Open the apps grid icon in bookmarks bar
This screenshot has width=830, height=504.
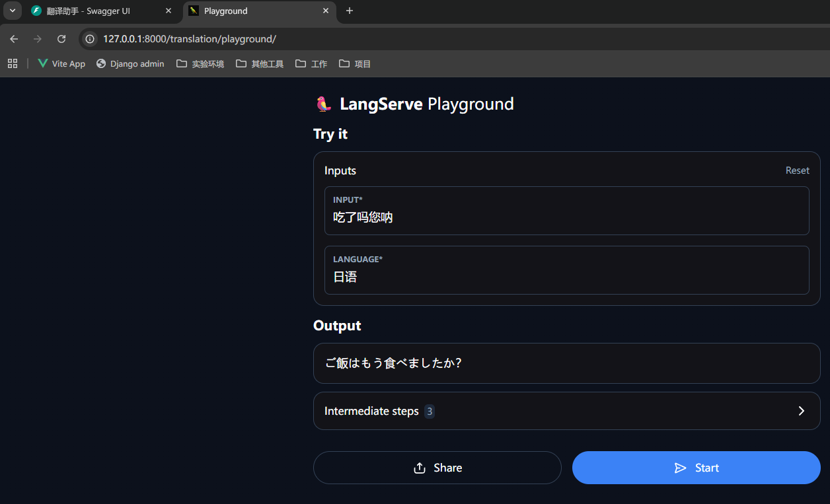coord(12,63)
